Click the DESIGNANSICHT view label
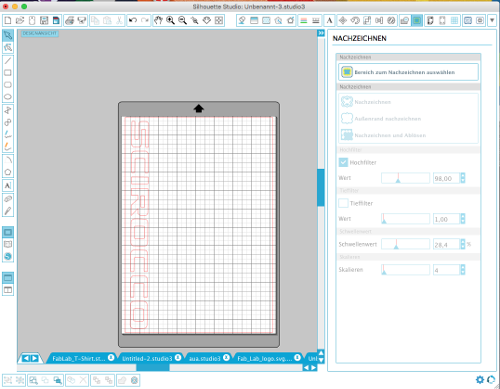This screenshot has width=500, height=389. (40, 33)
